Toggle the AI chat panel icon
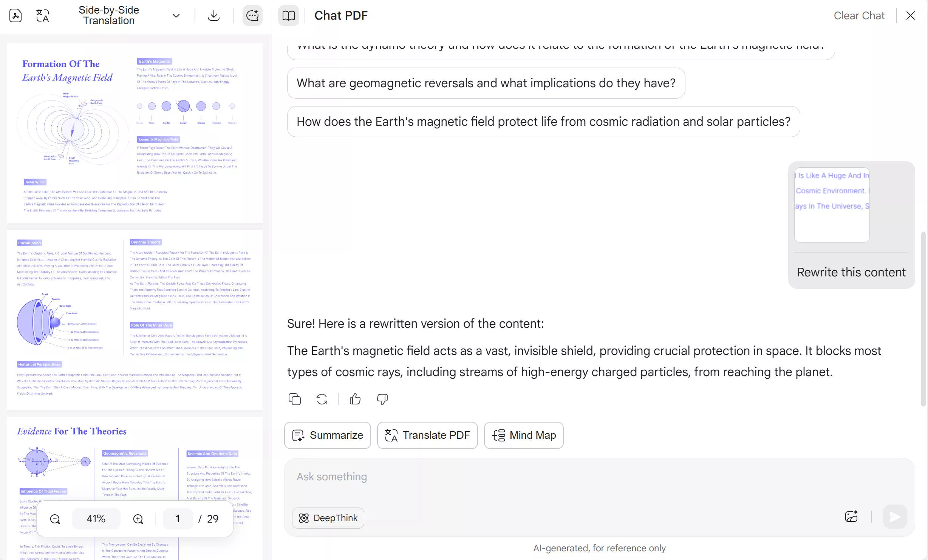928x560 pixels. click(x=252, y=15)
